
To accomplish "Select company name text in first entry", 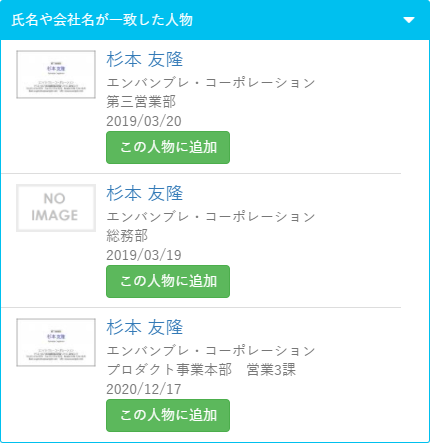I will coord(211,83).
